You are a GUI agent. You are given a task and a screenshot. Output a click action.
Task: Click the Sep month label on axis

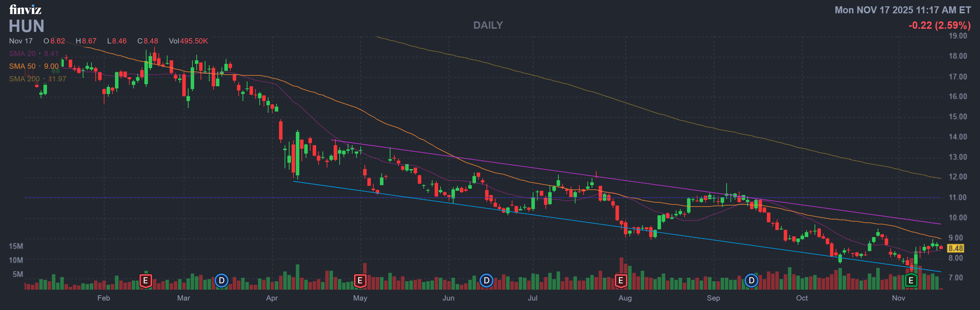click(x=713, y=298)
